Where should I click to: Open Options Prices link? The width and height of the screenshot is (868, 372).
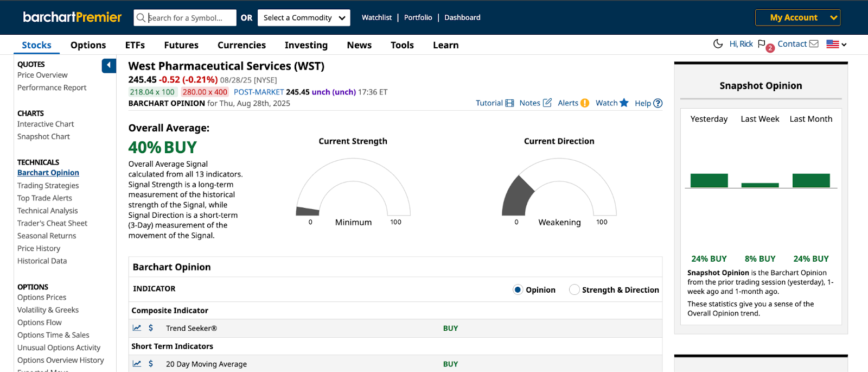pyautogui.click(x=42, y=297)
